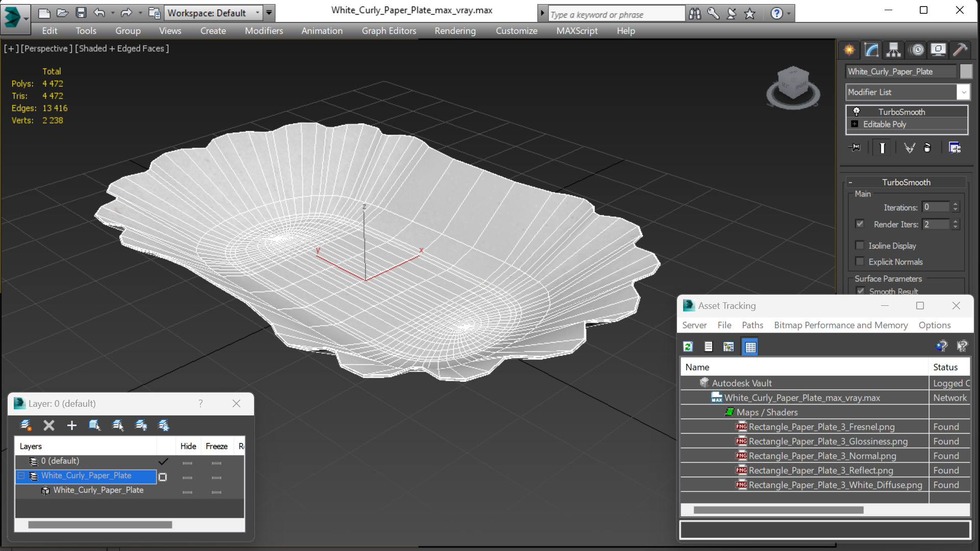Open the Rendering menu
980x551 pixels.
[455, 31]
